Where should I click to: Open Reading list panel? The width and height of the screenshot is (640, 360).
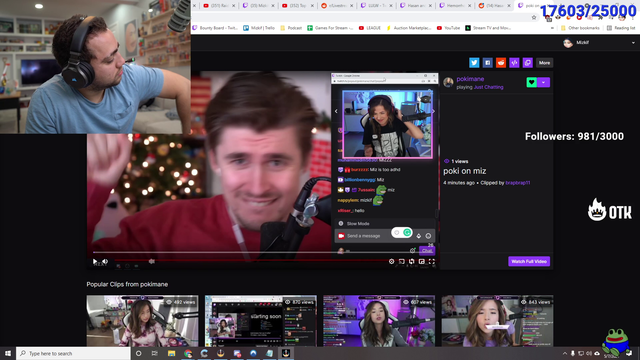click(x=621, y=28)
